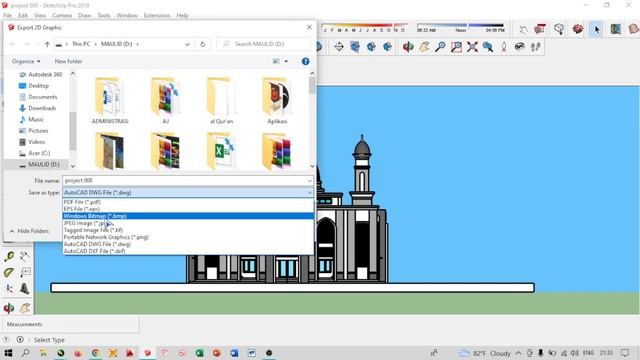Image resolution: width=640 pixels, height=360 pixels.
Task: Choose Tagged Image File (*.tif) format
Action: pos(188,230)
